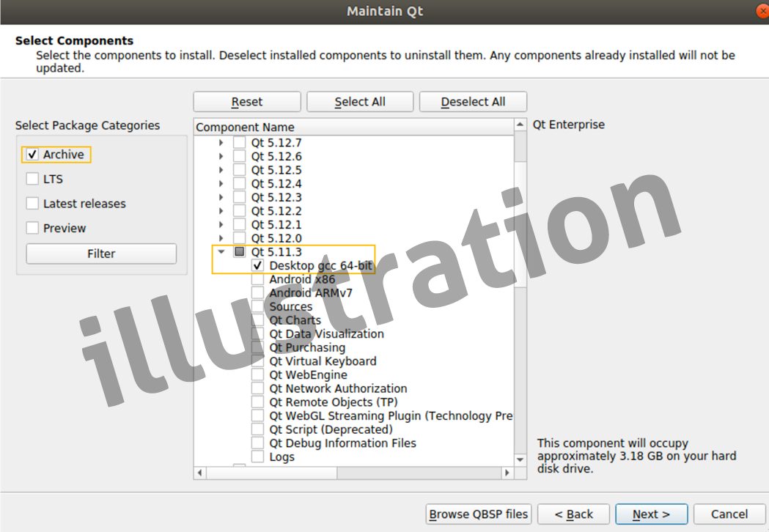Click the Deselect All button
The height and width of the screenshot is (532, 769).
point(474,102)
